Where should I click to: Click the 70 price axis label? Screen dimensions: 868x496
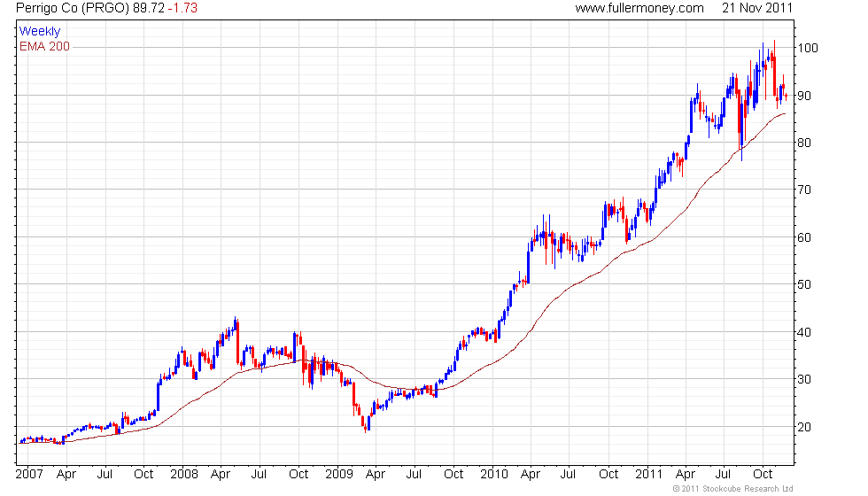[x=804, y=190]
